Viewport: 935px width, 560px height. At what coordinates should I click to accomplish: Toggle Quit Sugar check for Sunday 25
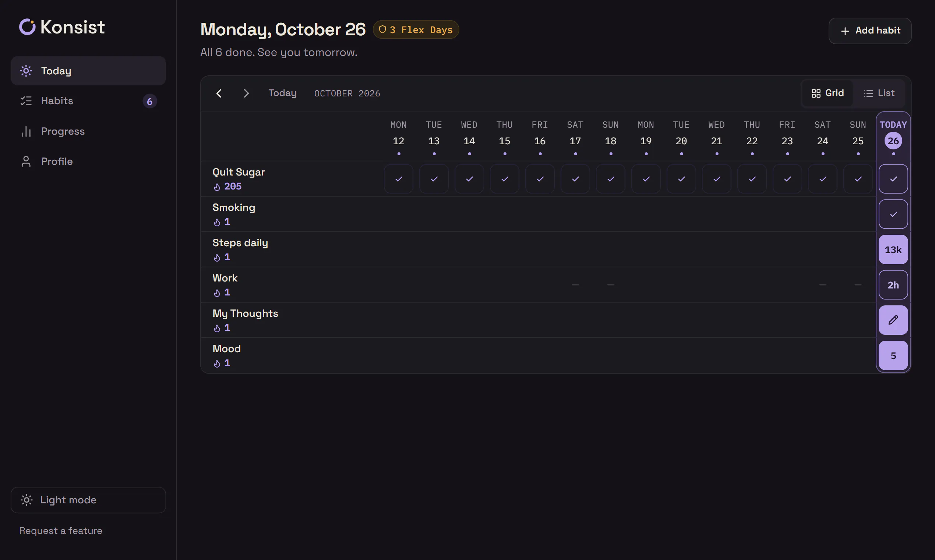pos(858,179)
